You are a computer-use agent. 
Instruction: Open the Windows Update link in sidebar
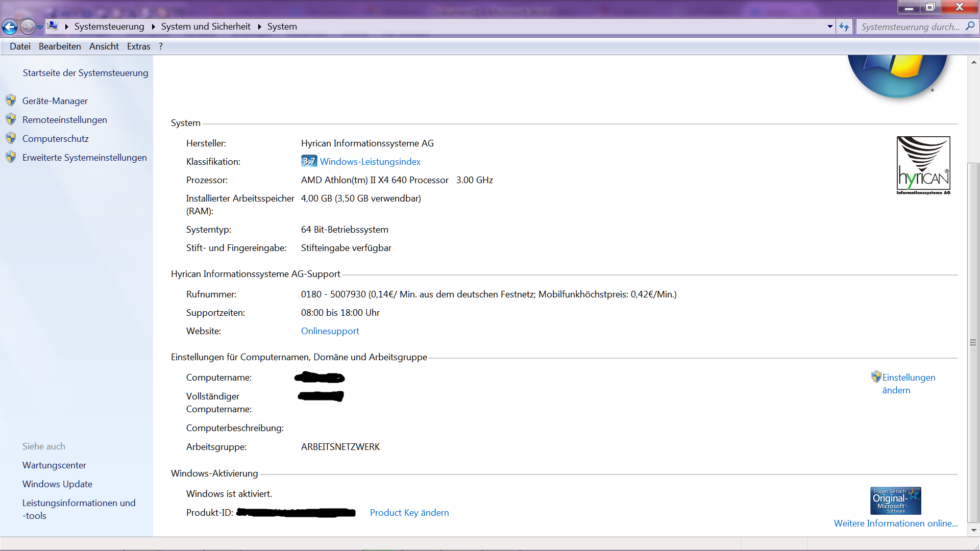[57, 484]
